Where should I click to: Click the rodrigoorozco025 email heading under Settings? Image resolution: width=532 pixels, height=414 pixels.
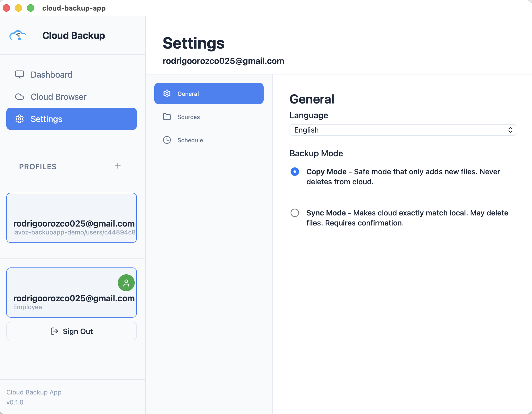pos(223,61)
